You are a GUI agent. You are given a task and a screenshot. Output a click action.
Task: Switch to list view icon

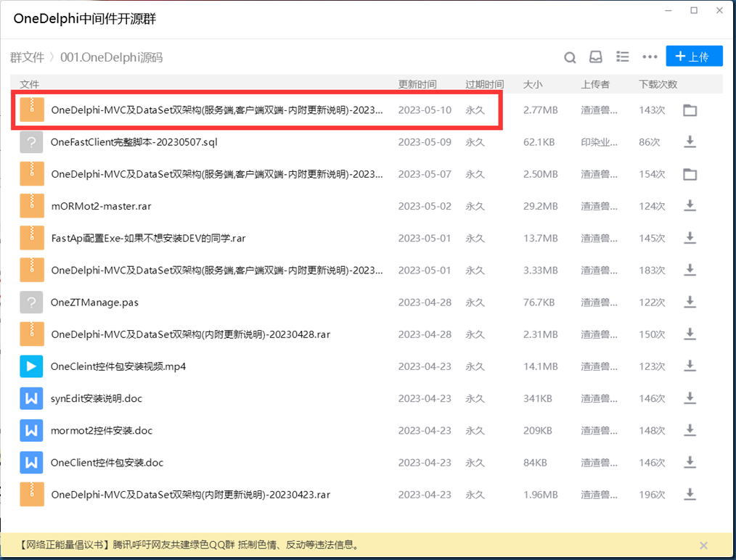[x=623, y=57]
